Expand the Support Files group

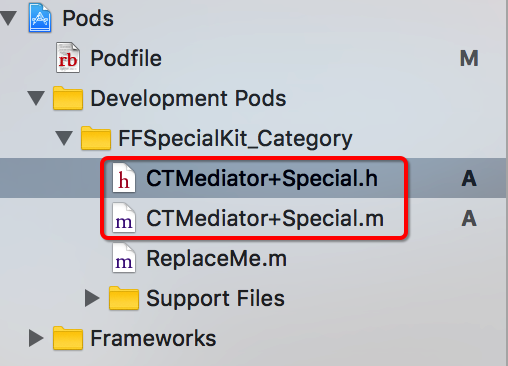92,298
